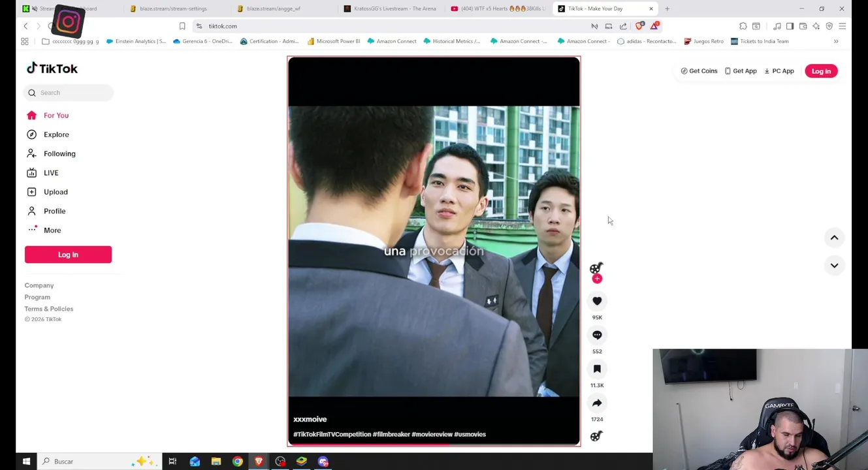Open the creator's film reel avatar

596,268
